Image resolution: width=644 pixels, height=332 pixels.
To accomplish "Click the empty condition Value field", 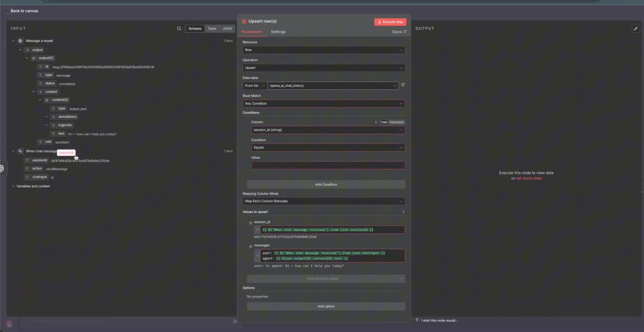I will (x=328, y=166).
